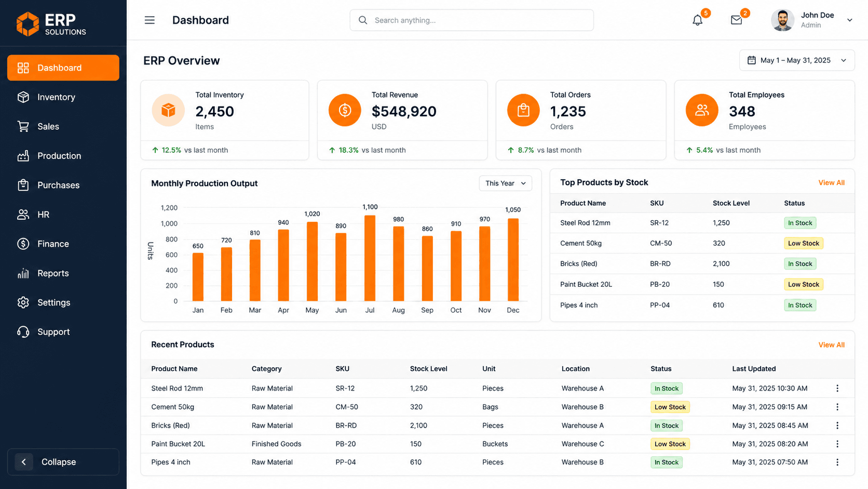Click the May 31, 2025 10:30 AM timestamp

click(769, 388)
